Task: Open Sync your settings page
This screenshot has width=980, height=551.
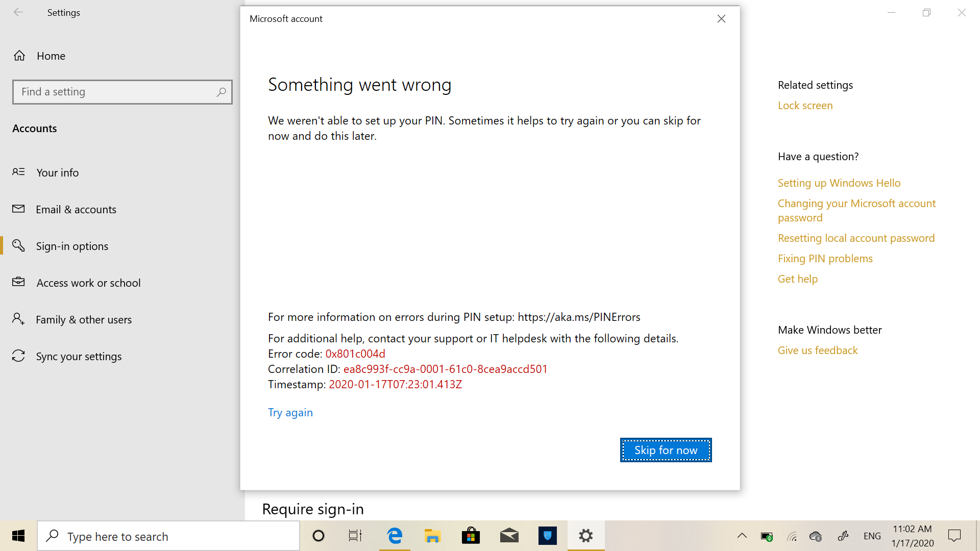Action: 79,356
